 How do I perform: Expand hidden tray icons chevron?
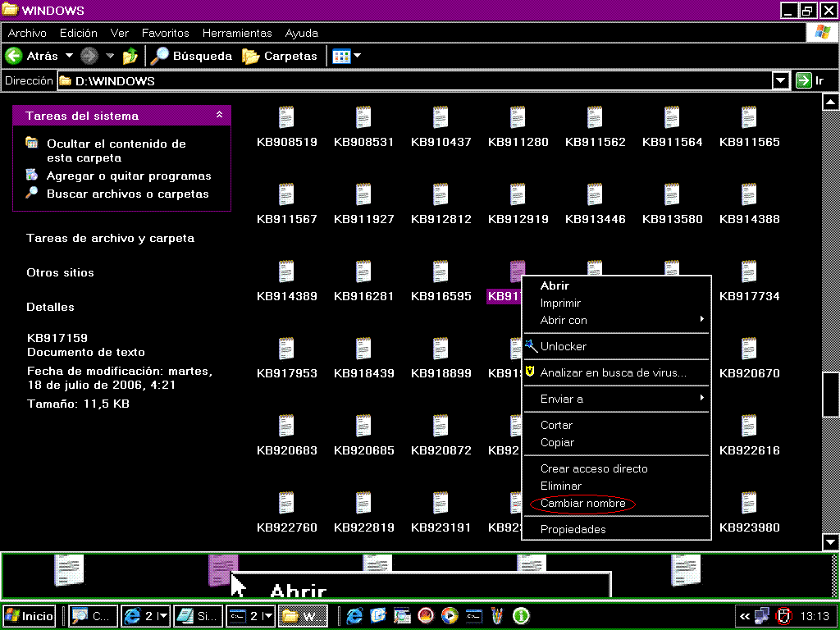coord(745,616)
